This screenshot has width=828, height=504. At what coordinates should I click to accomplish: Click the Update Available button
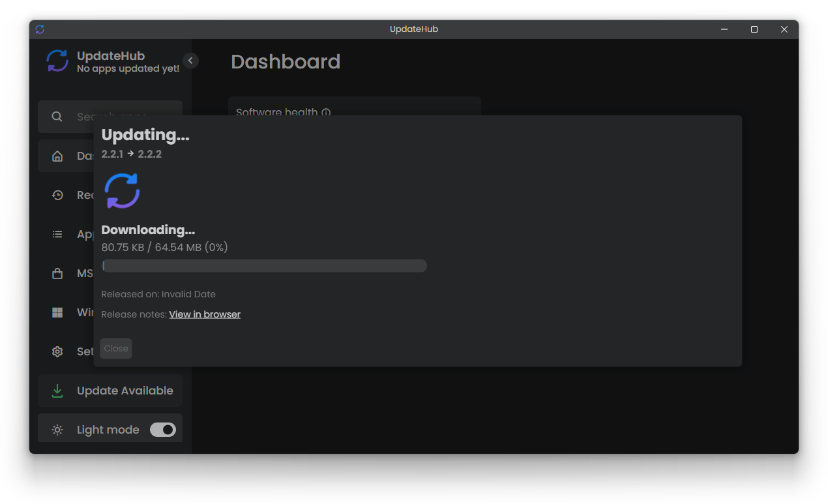tap(110, 391)
